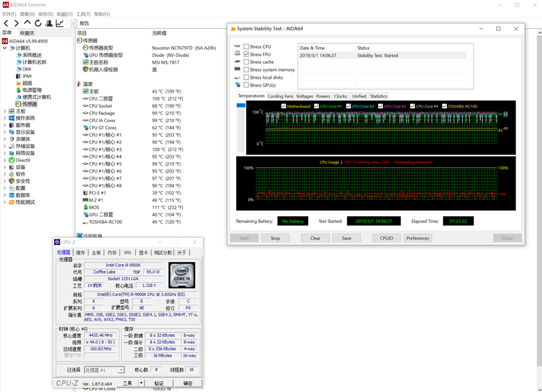Click the 报告 report toolbar icon
The width and height of the screenshot is (542, 392).
click(x=81, y=23)
